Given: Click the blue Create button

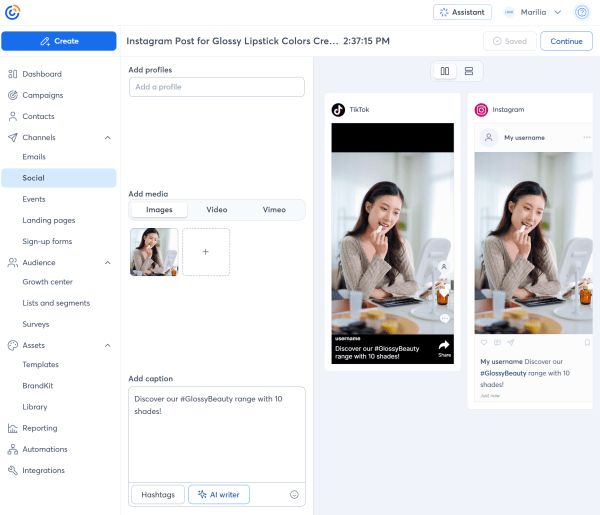Looking at the screenshot, I should tap(59, 41).
